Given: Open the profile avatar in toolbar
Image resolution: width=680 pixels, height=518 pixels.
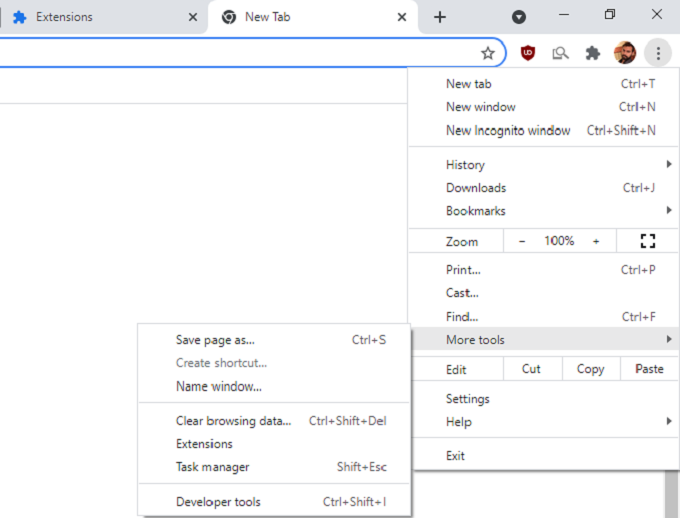Looking at the screenshot, I should pyautogui.click(x=625, y=53).
